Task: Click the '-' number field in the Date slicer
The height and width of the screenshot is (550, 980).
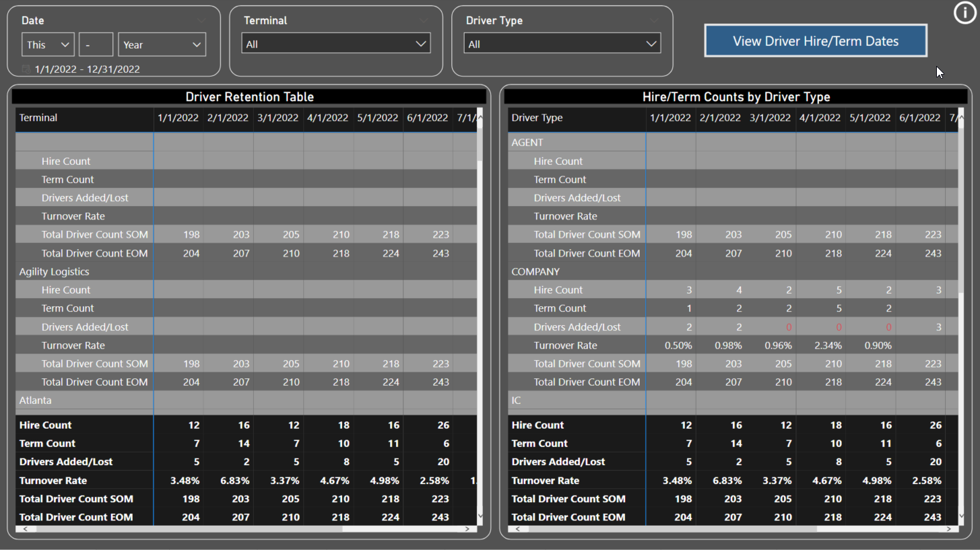Action: [96, 45]
